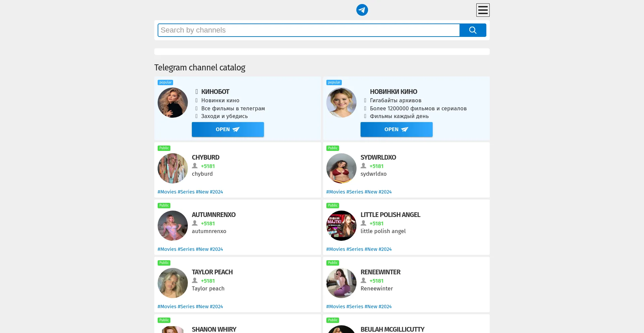Open the TAYLOR PEACH channel title

coord(212,272)
